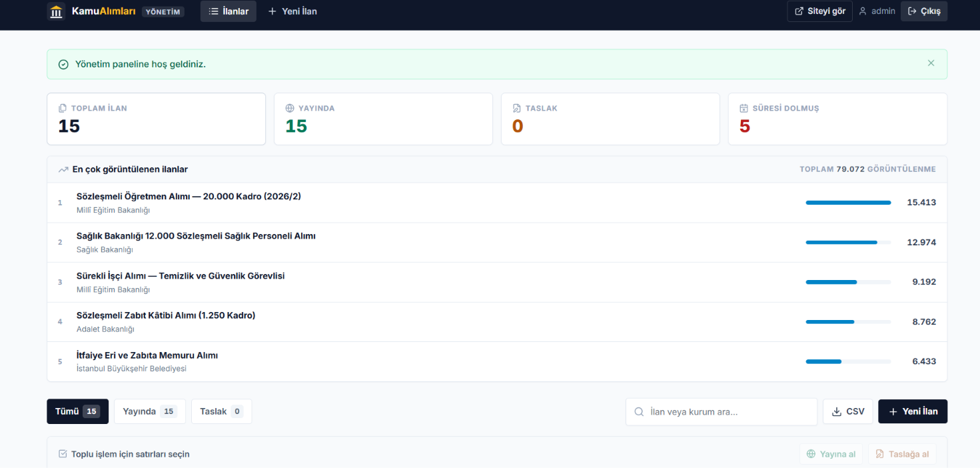Click the document icon in 'Taslak' card
This screenshot has width=980, height=468.
517,108
